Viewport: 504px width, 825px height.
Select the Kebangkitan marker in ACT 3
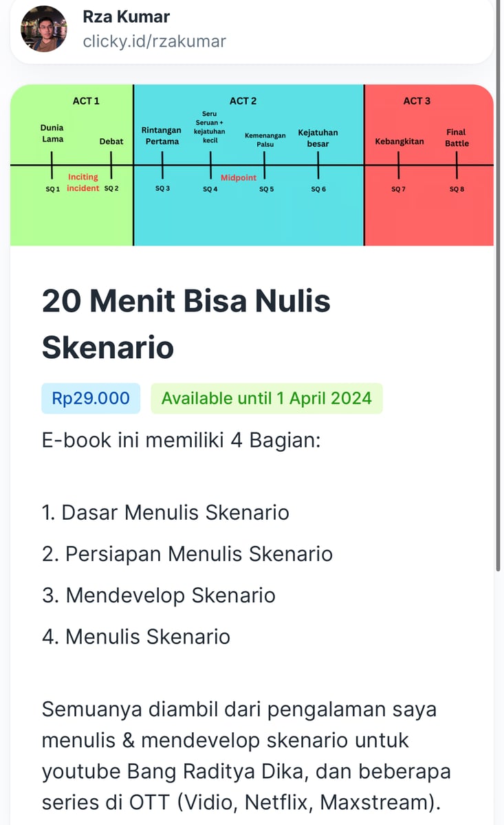399,140
